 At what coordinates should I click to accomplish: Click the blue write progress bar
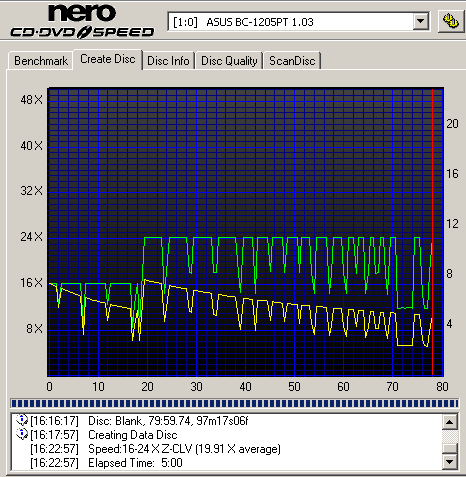click(x=234, y=404)
